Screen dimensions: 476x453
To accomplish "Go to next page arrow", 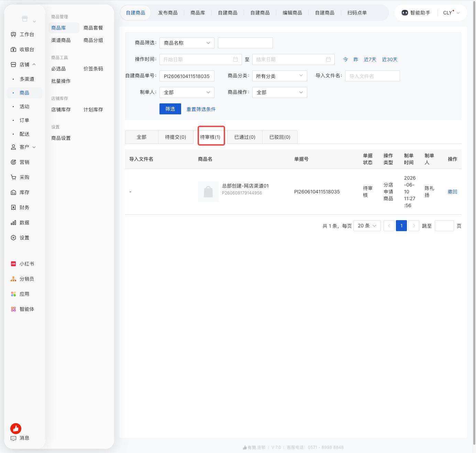I will click(414, 226).
